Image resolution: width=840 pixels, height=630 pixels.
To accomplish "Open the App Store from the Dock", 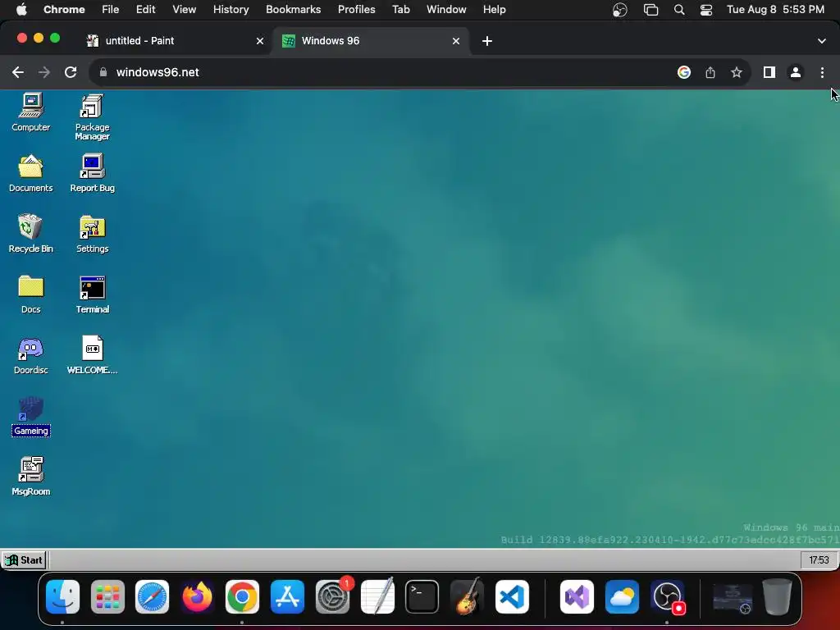I will pos(287,596).
